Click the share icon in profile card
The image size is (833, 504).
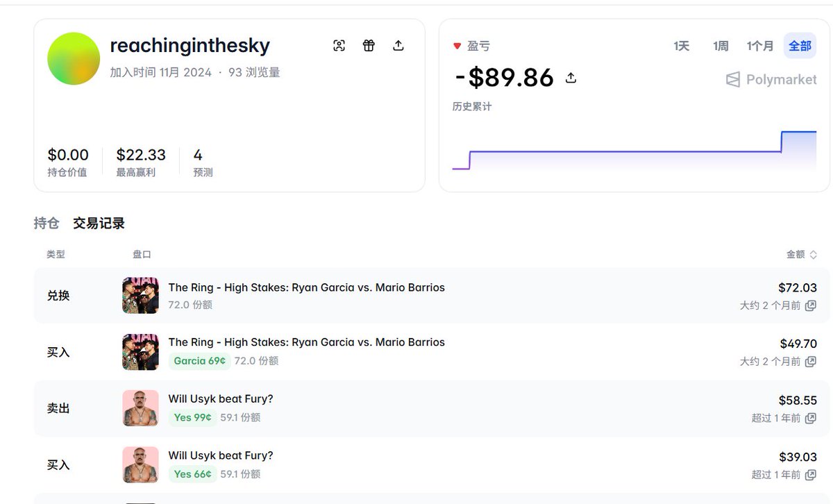[x=398, y=46]
